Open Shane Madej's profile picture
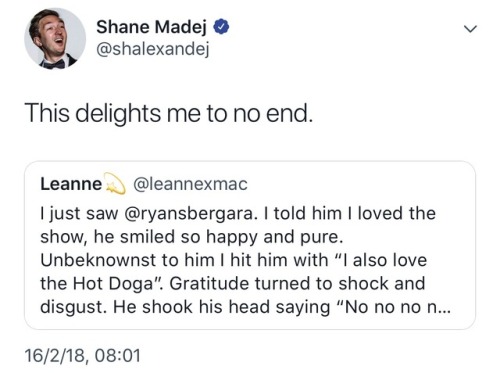This screenshot has height=373, width=500. coord(55,38)
